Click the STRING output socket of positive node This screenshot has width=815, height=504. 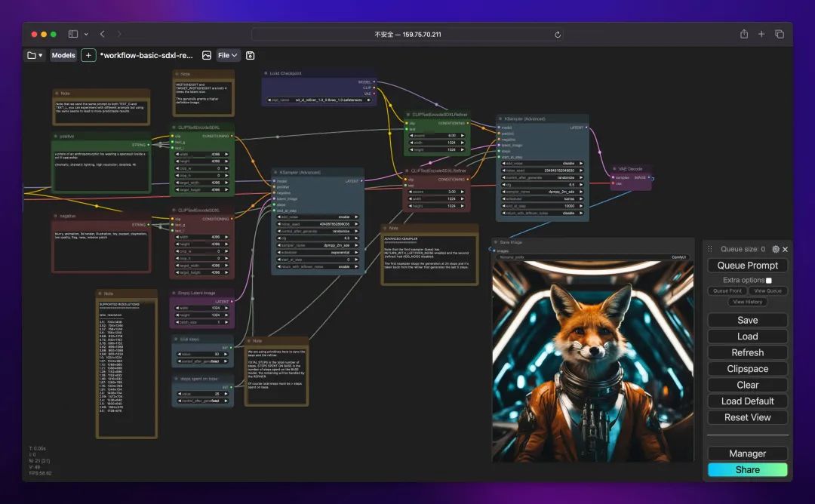(x=148, y=145)
